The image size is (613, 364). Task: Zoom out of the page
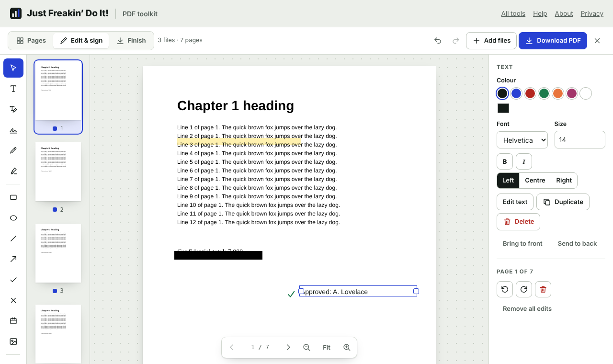306,347
